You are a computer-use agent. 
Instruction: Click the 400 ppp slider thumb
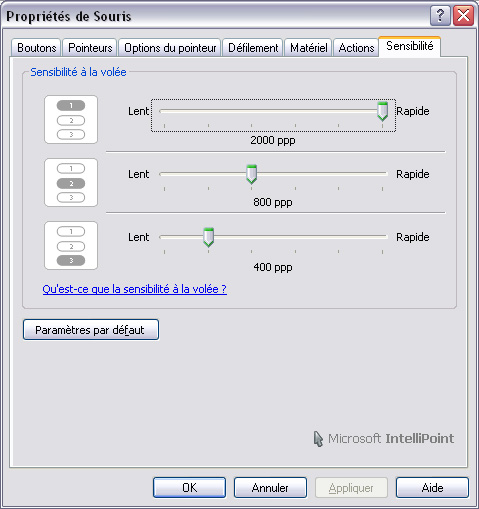click(208, 237)
